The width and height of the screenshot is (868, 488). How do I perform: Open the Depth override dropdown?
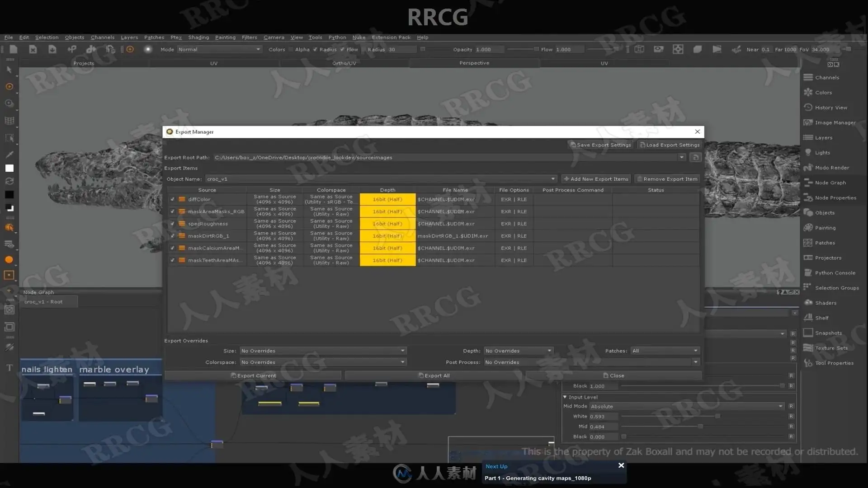pyautogui.click(x=519, y=351)
